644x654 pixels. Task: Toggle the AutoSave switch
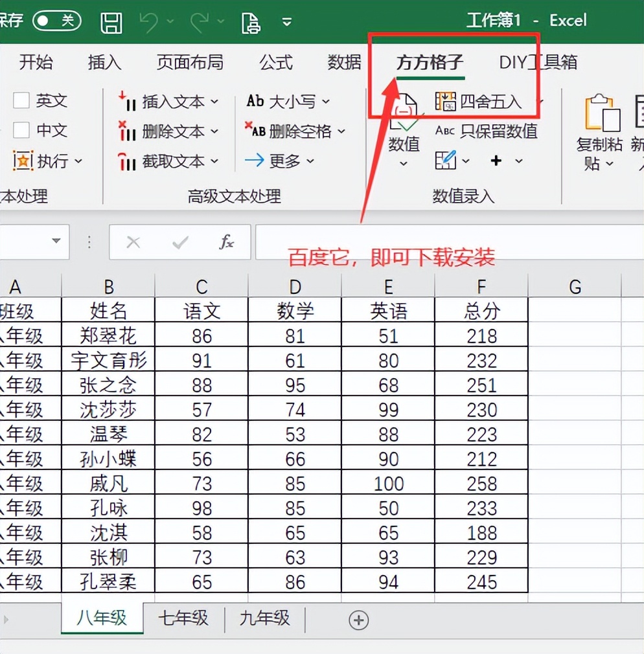[x=57, y=21]
